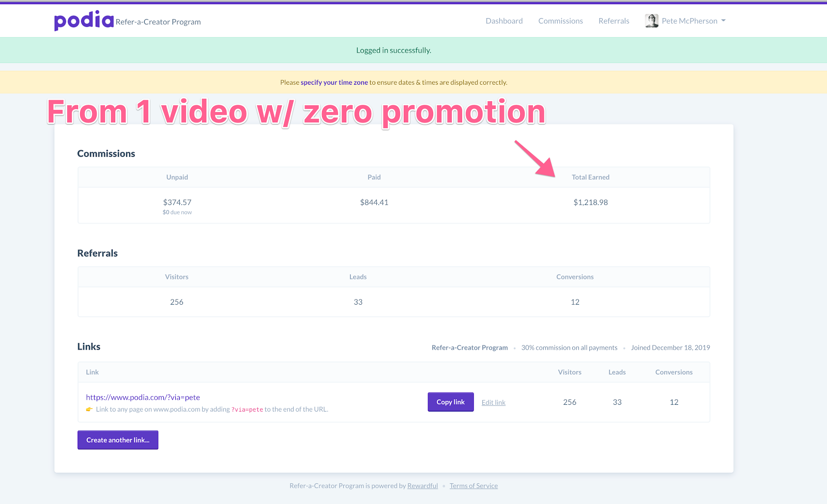Click '30% commission on all payments' text
This screenshot has width=827, height=504.
click(569, 348)
